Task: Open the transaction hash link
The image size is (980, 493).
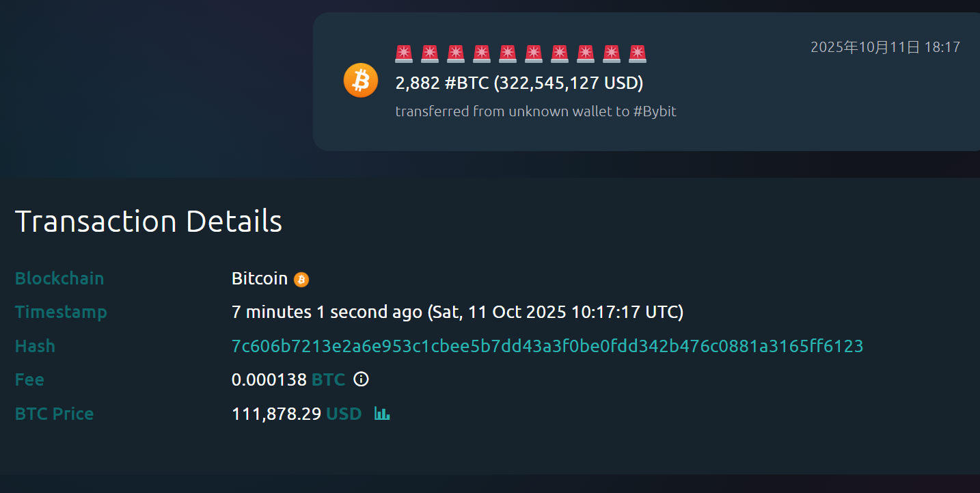Action: coord(547,346)
